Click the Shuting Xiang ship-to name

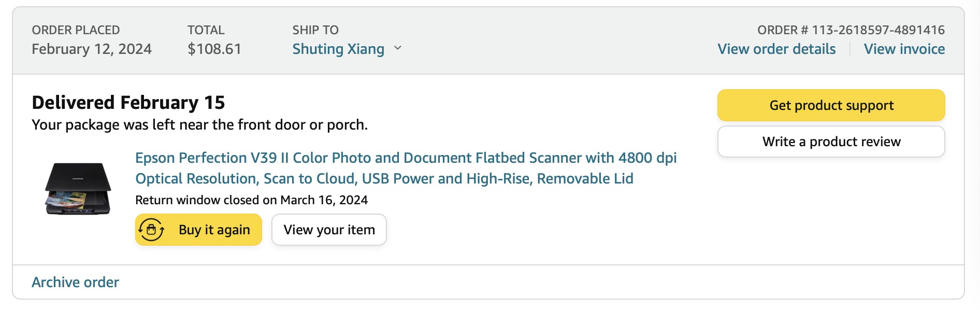(x=338, y=49)
